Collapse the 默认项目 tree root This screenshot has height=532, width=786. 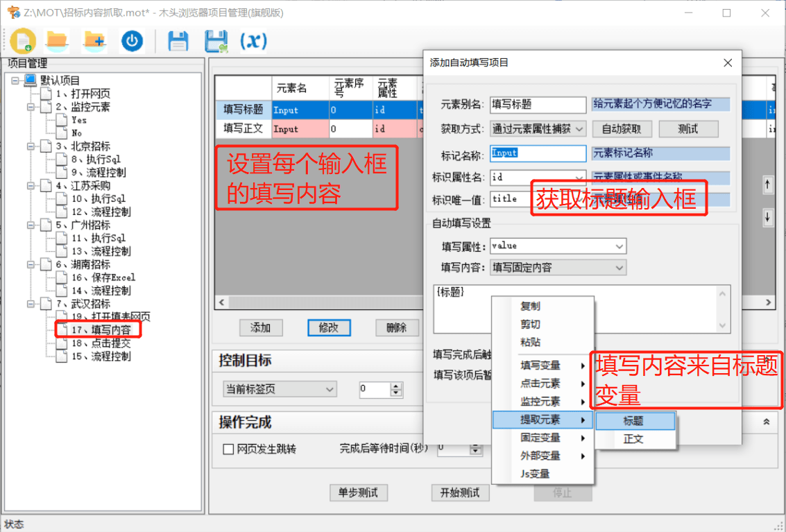(15, 80)
